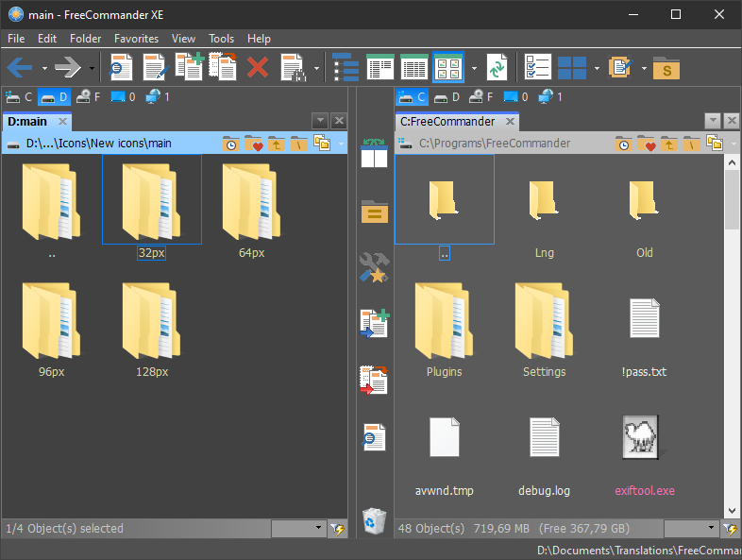The height and width of the screenshot is (560, 742).
Task: Click right panel favorites heart folder icon
Action: tap(647, 143)
